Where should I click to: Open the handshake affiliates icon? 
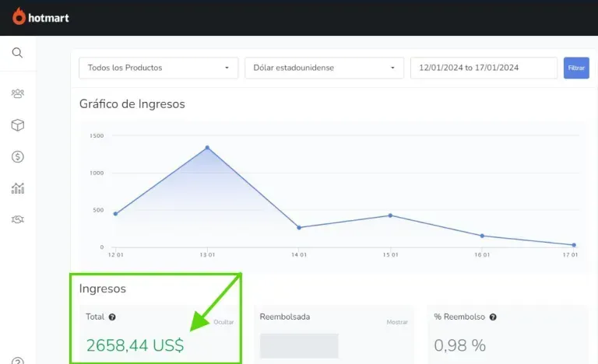click(18, 219)
